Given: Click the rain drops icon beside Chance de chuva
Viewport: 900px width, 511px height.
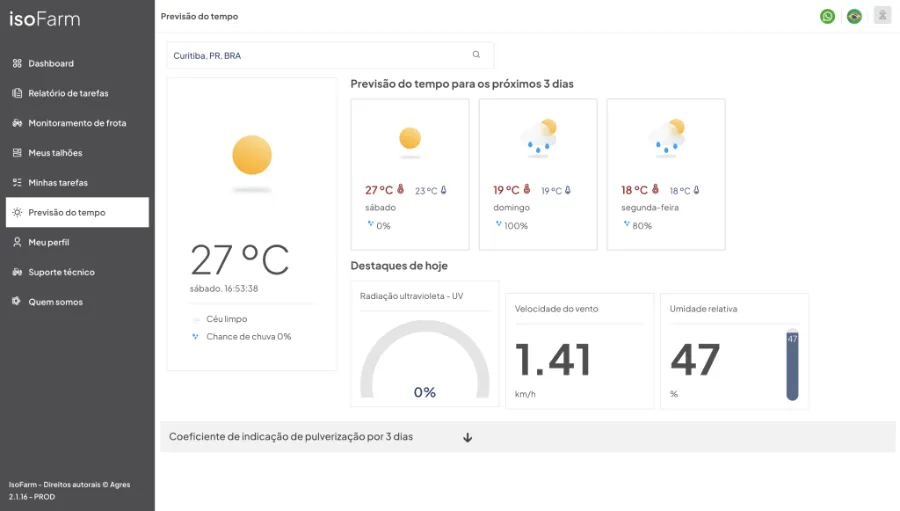Looking at the screenshot, I should [195, 336].
